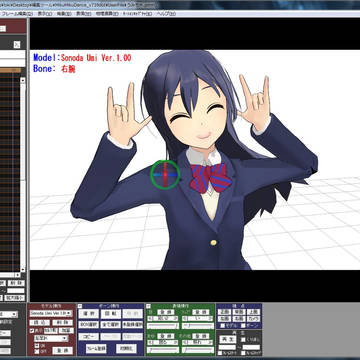This screenshot has width=360, height=360.
Task: Switch to 正面 front view
Action: coord(224,312)
